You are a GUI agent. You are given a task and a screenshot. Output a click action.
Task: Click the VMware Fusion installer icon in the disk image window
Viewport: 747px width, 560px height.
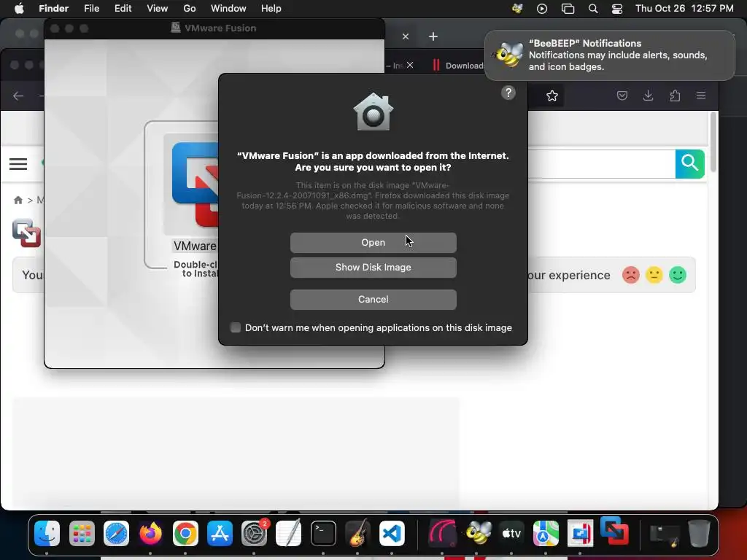click(196, 186)
